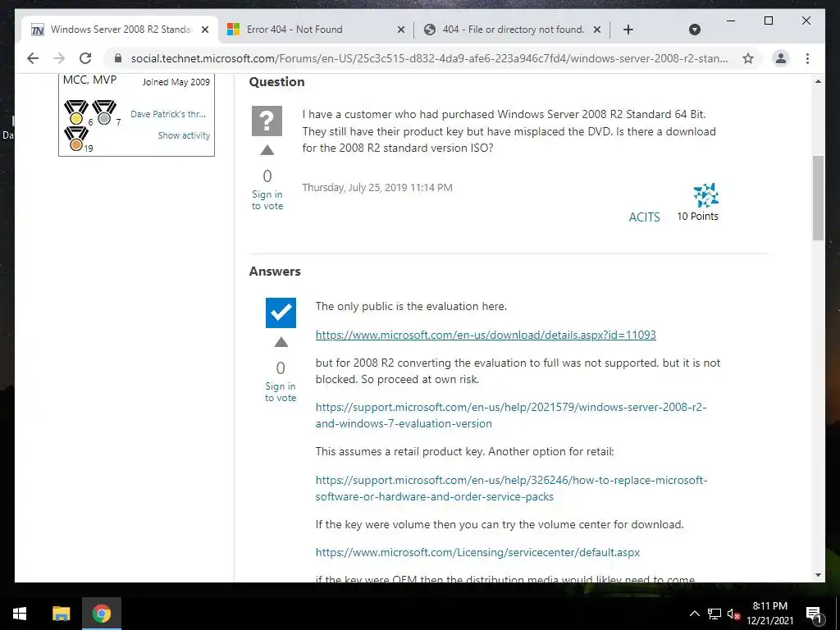840x630 pixels.
Task: Click the gold medal badge icon
Action: tap(76, 112)
